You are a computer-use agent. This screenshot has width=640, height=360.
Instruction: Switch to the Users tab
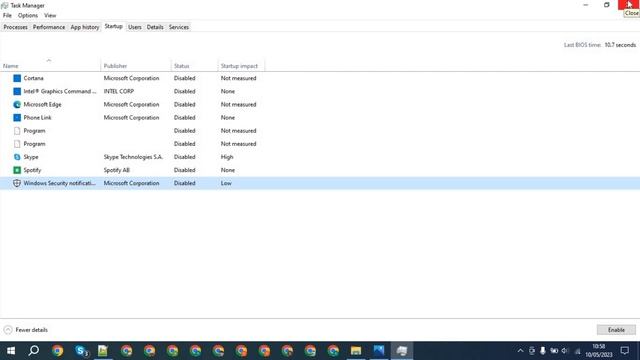tap(135, 27)
